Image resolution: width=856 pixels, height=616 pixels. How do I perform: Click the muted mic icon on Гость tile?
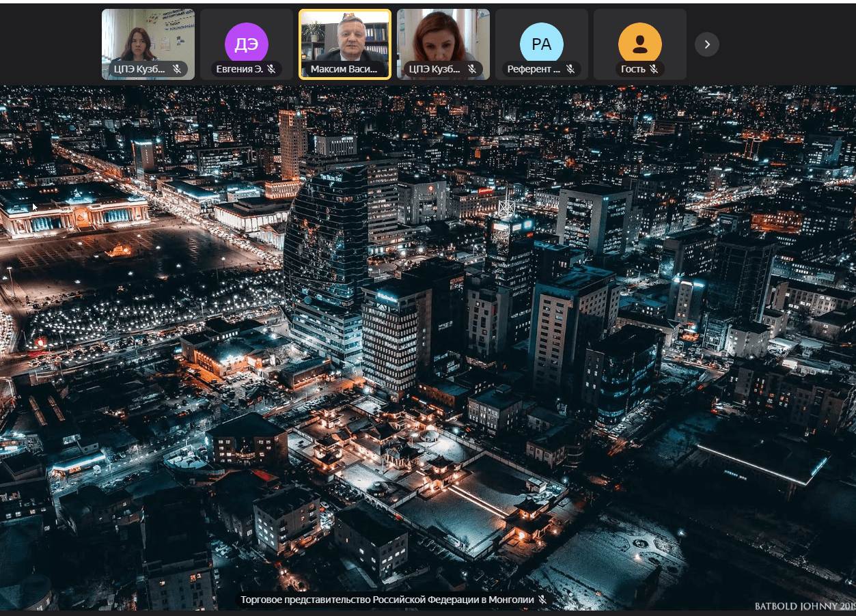pos(654,69)
